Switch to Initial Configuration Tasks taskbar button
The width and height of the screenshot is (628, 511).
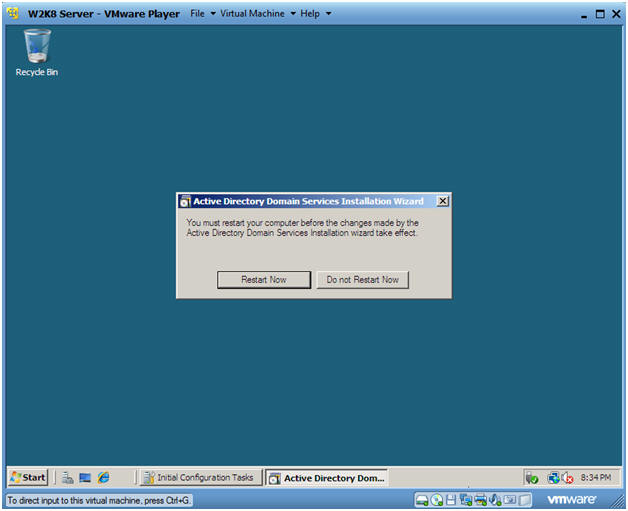click(x=200, y=477)
